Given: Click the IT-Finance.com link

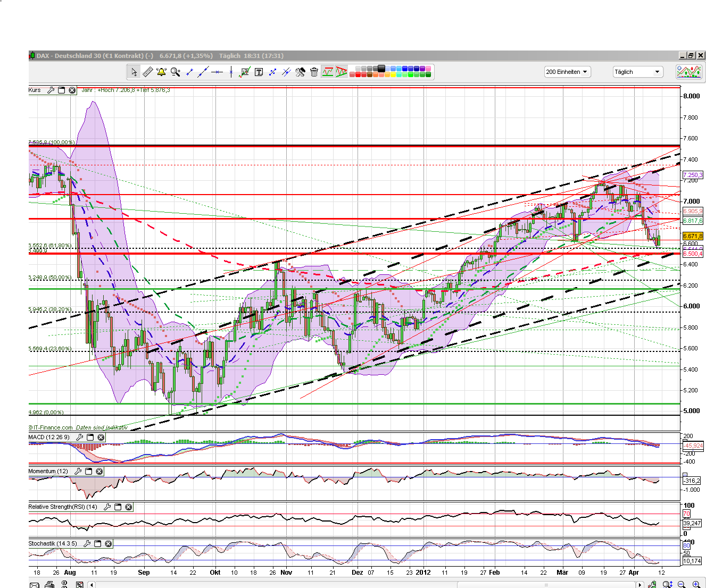Looking at the screenshot, I should coord(51,427).
